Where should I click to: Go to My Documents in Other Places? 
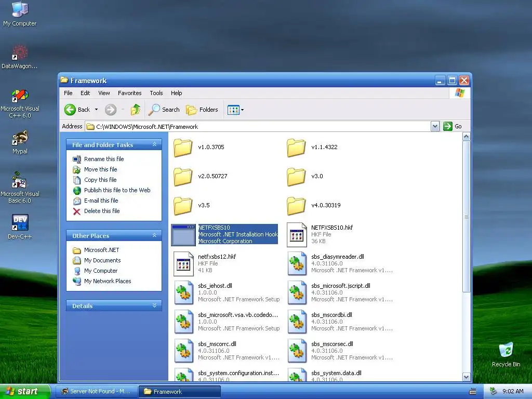click(x=102, y=260)
